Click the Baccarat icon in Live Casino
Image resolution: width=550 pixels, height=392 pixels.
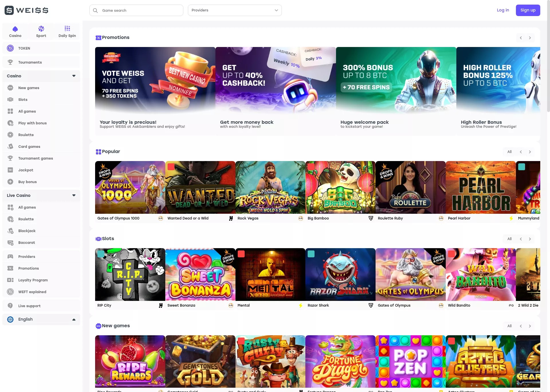(x=10, y=242)
